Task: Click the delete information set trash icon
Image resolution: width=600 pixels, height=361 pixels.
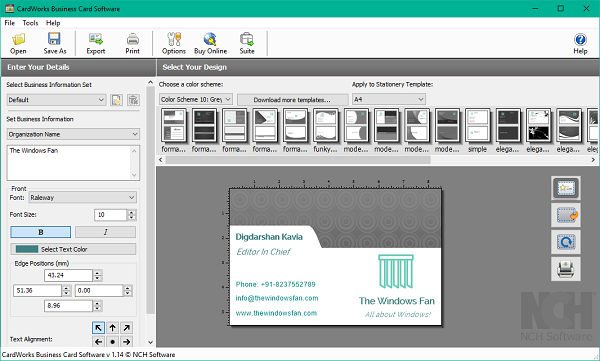Action: click(x=133, y=100)
